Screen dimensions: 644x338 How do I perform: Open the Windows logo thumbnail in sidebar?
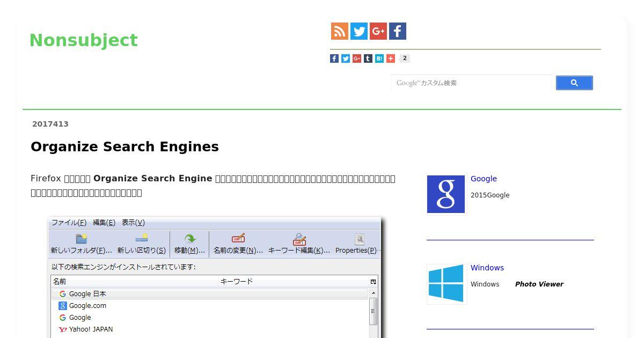[x=446, y=283]
